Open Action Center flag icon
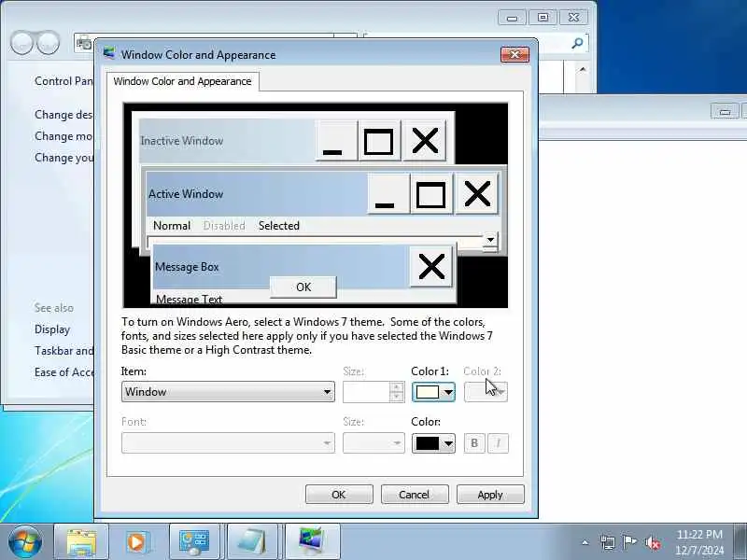Screen dimensions: 747x560 [629, 542]
